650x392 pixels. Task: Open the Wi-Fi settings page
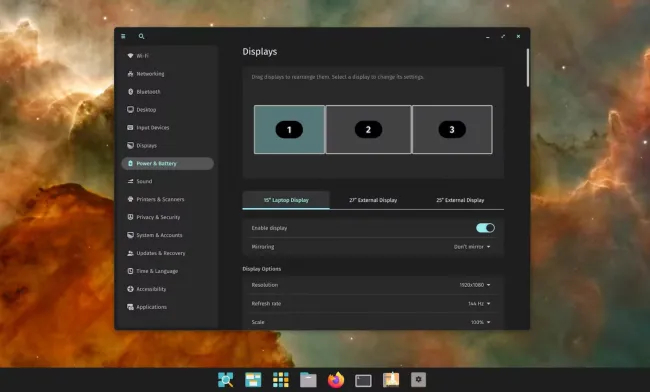[x=167, y=56]
